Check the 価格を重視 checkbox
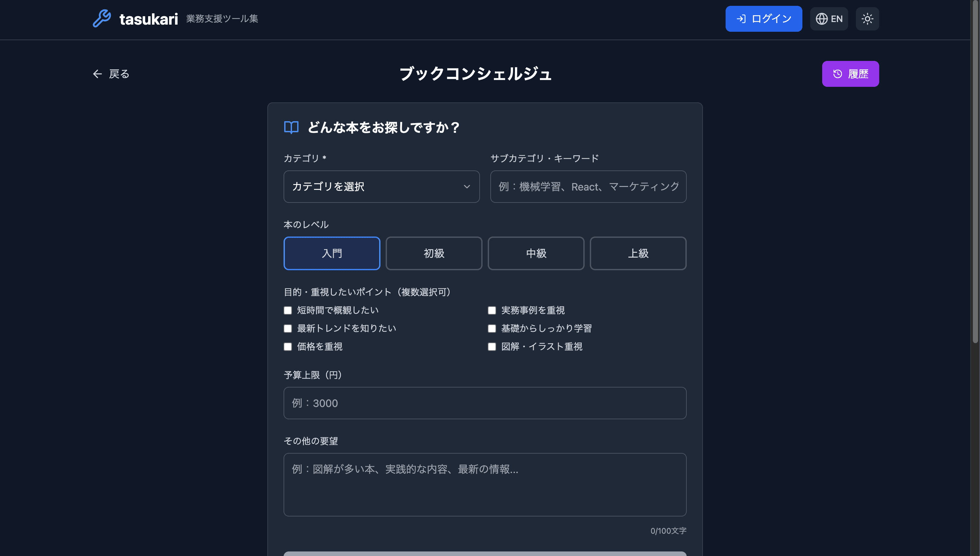The width and height of the screenshot is (980, 556). click(287, 346)
